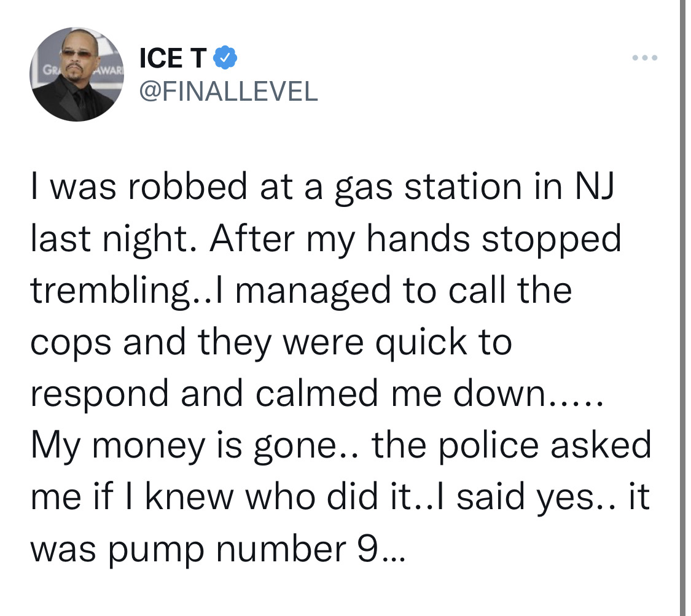Open ICE T's profile picture
This screenshot has height=616, width=691.
coord(77,74)
